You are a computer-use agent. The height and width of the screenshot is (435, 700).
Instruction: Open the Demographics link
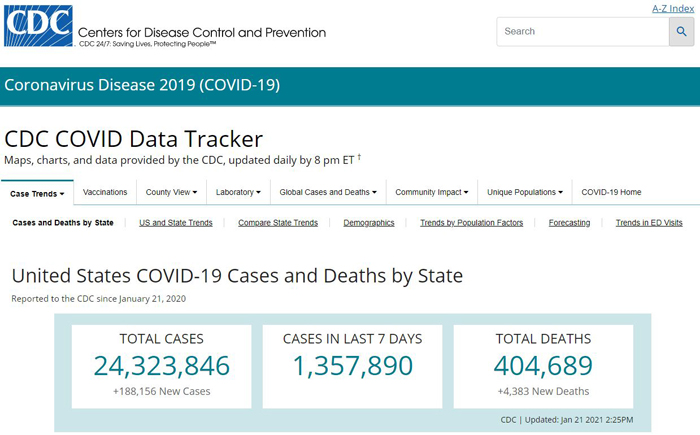[369, 222]
